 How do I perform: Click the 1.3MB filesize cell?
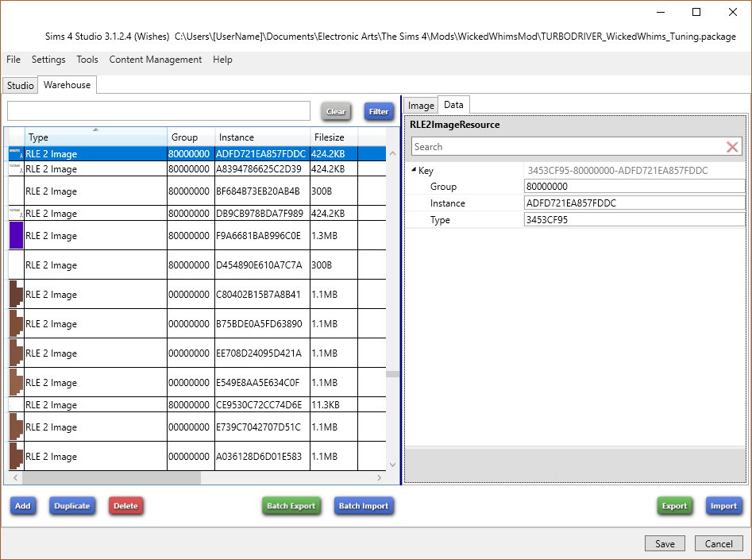pyautogui.click(x=334, y=235)
